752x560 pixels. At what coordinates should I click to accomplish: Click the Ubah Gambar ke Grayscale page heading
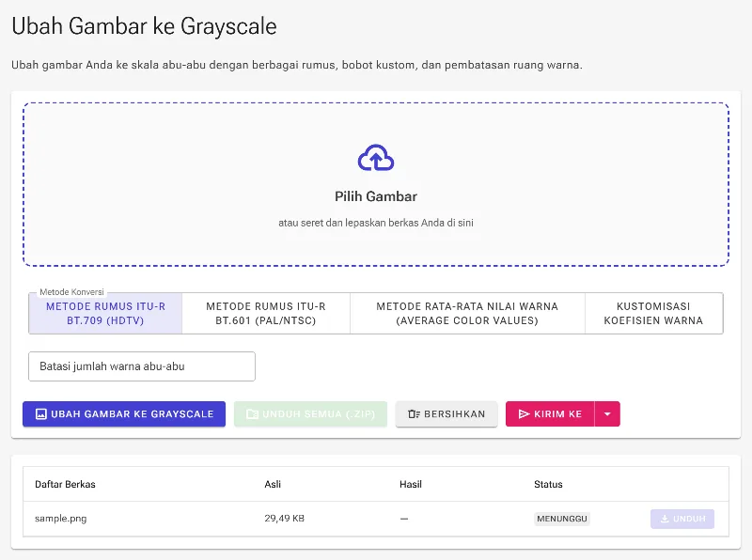[x=145, y=26]
